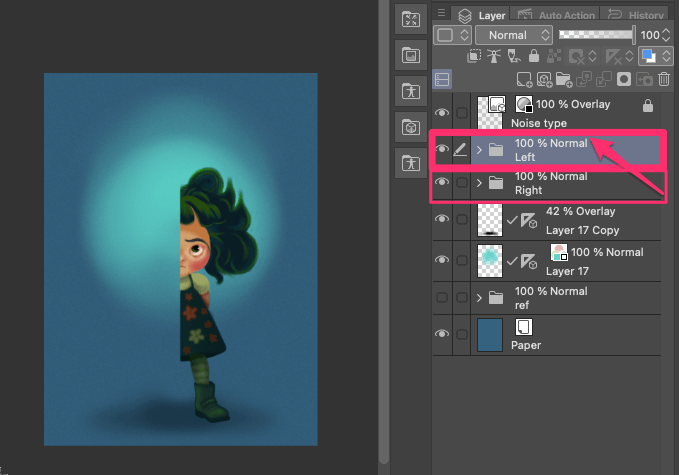Image resolution: width=679 pixels, height=475 pixels.
Task: Select the 'Right' folder name
Action: pos(528,190)
